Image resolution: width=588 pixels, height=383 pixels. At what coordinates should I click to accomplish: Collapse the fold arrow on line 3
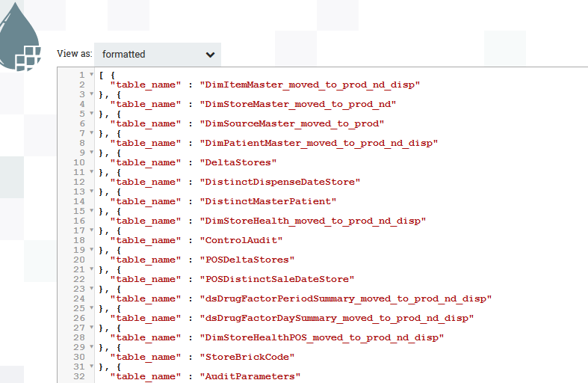coord(91,94)
